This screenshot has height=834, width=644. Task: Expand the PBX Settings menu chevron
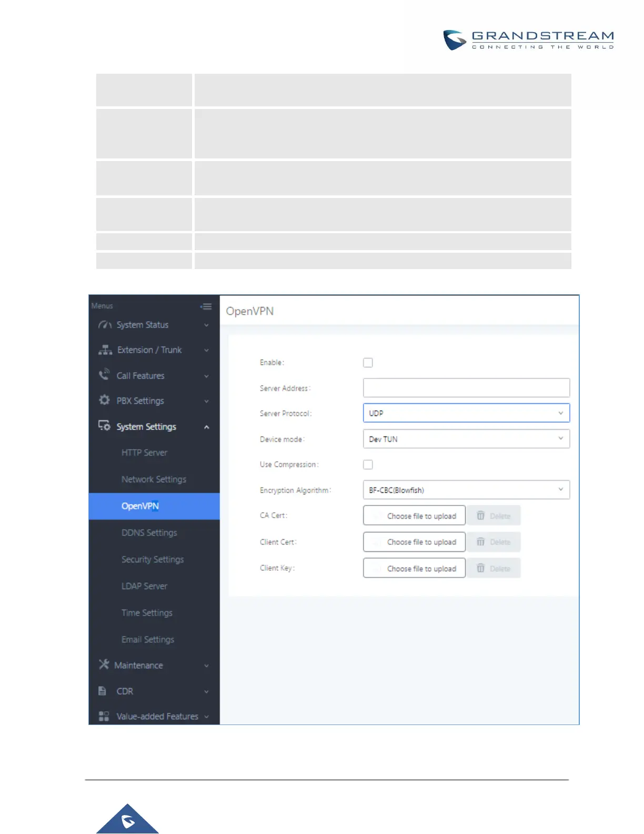pyautogui.click(x=206, y=402)
